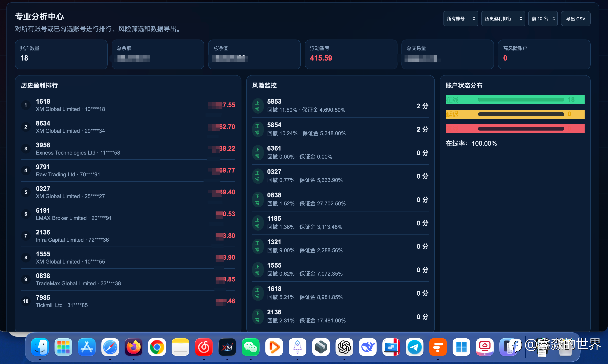Select ranking row 3958 Exness Technologies Ltd
Screen dimensions: 608x364
[128, 149]
